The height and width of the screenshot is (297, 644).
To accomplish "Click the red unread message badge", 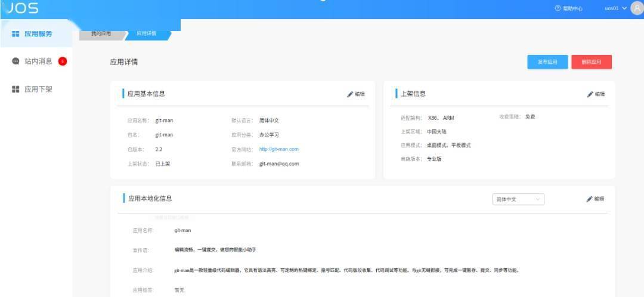I will (x=63, y=61).
